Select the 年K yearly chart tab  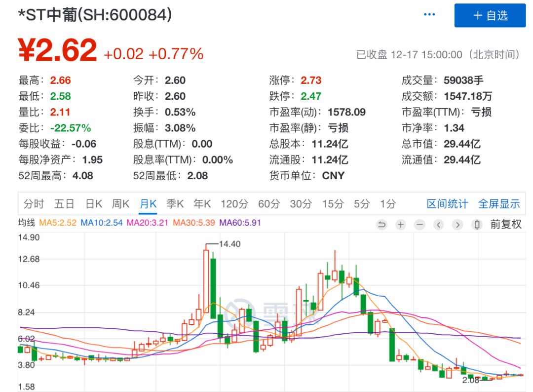point(202,203)
